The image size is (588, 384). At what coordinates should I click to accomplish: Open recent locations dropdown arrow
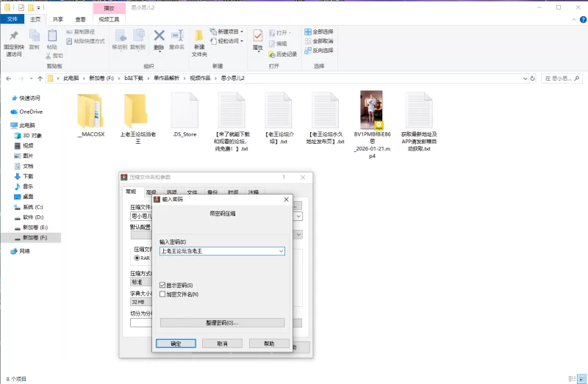31,79
